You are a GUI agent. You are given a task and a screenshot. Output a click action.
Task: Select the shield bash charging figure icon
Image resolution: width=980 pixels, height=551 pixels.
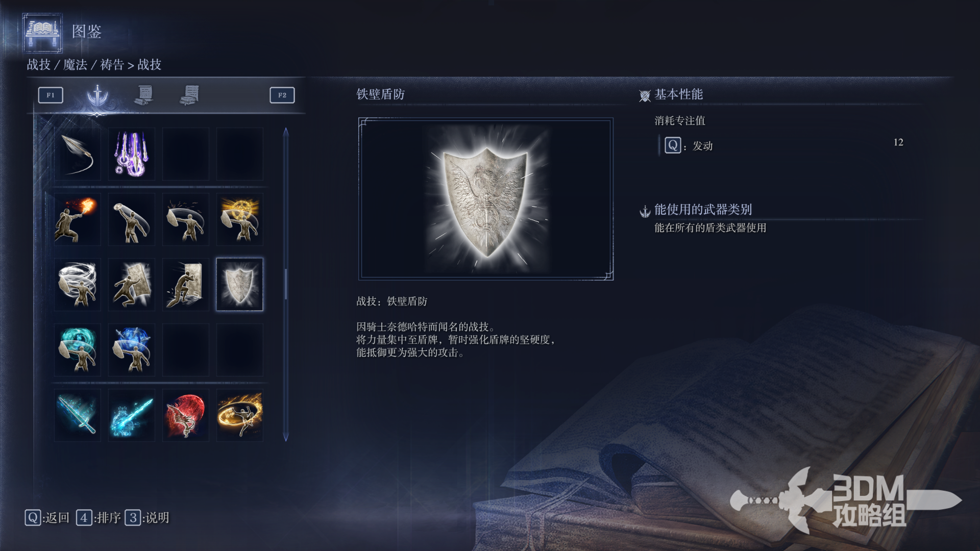click(131, 284)
